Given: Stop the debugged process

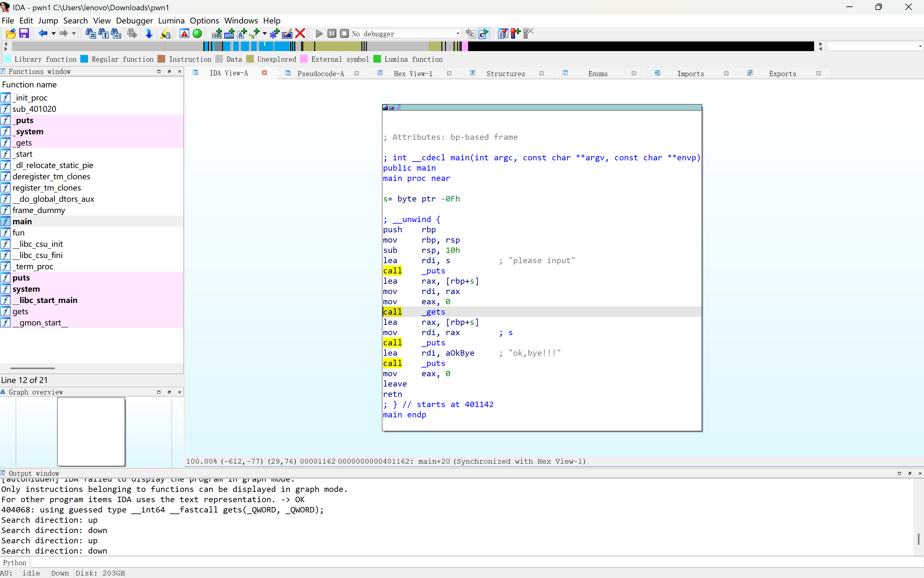Looking at the screenshot, I should click(344, 34).
